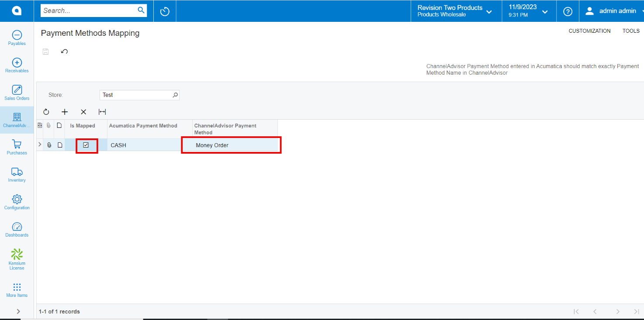Delete the row with X icon
The width and height of the screenshot is (644, 320).
coord(83,112)
